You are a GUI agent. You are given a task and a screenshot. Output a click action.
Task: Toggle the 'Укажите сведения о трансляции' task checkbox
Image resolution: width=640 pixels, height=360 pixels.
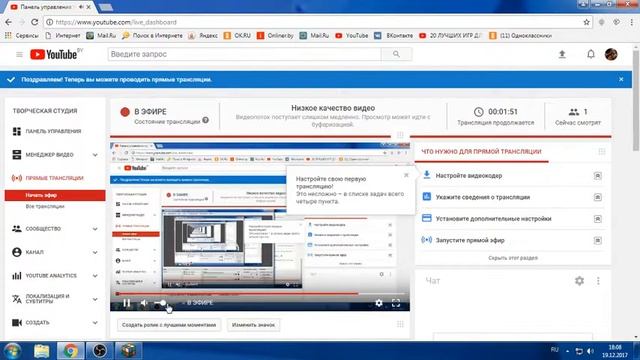point(598,197)
